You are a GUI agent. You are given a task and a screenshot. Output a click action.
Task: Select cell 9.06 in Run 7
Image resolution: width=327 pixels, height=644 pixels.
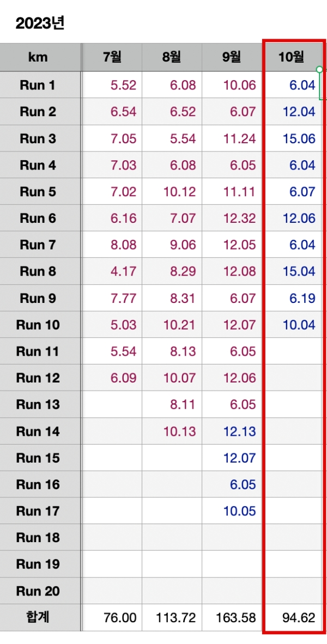tap(172, 245)
